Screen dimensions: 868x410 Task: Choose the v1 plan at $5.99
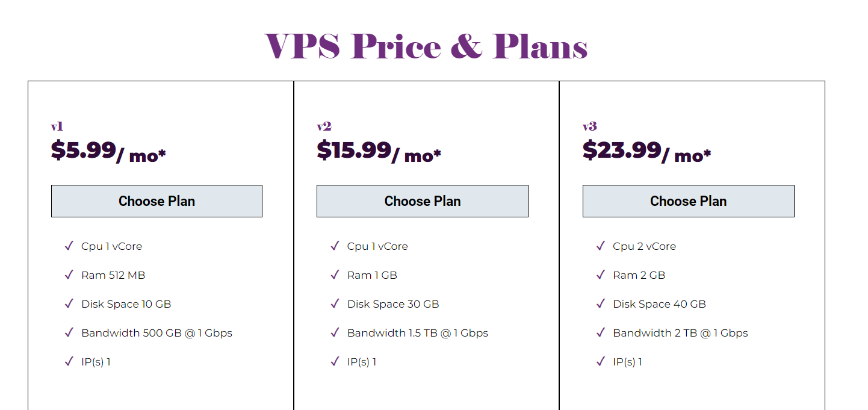pos(157,201)
